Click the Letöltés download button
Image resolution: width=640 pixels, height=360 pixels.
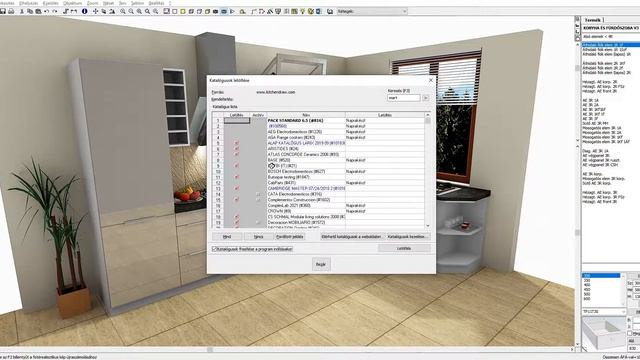pos(404,248)
